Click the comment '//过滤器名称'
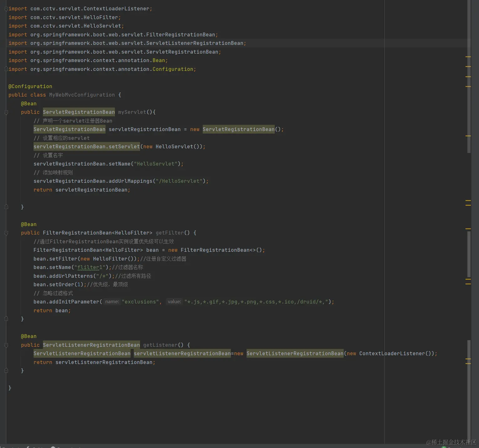This screenshot has height=448, width=479. tap(128, 267)
